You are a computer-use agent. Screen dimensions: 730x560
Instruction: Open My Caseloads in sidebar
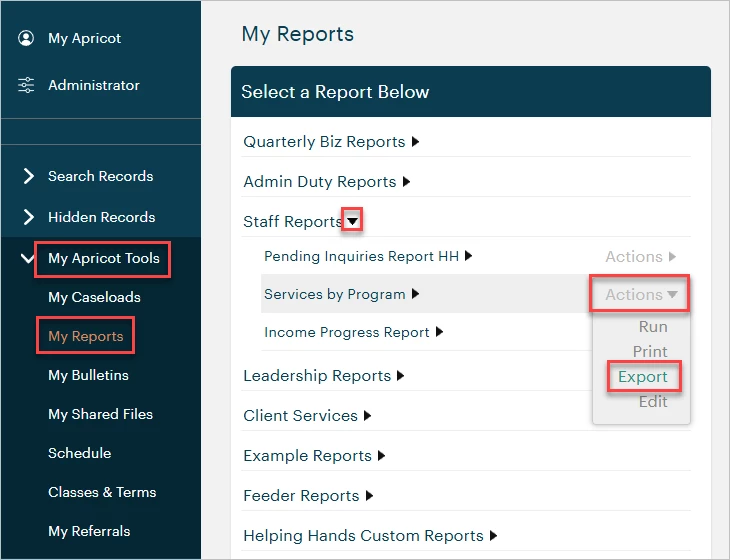pos(94,297)
